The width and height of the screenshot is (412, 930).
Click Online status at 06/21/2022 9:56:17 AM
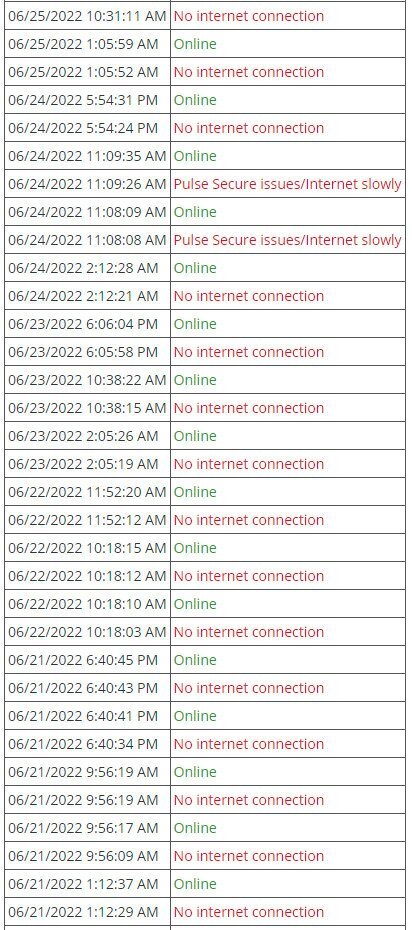[195, 828]
